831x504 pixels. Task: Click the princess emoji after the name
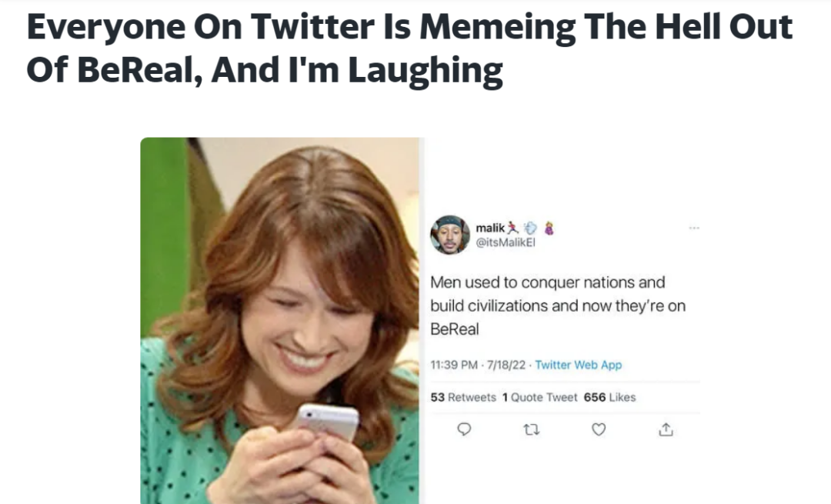(x=548, y=228)
